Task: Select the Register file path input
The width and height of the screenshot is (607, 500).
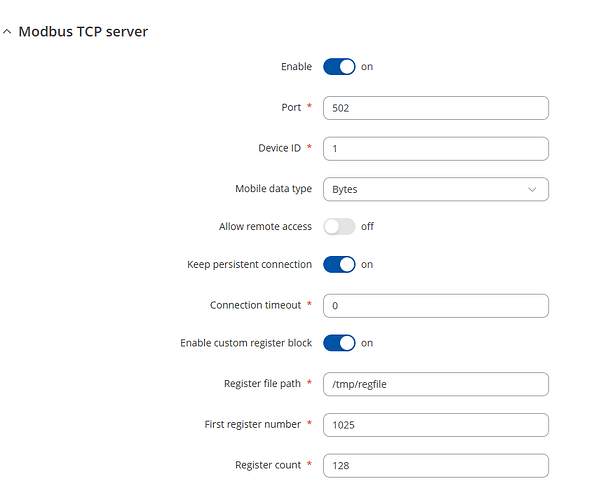Action: [x=435, y=384]
